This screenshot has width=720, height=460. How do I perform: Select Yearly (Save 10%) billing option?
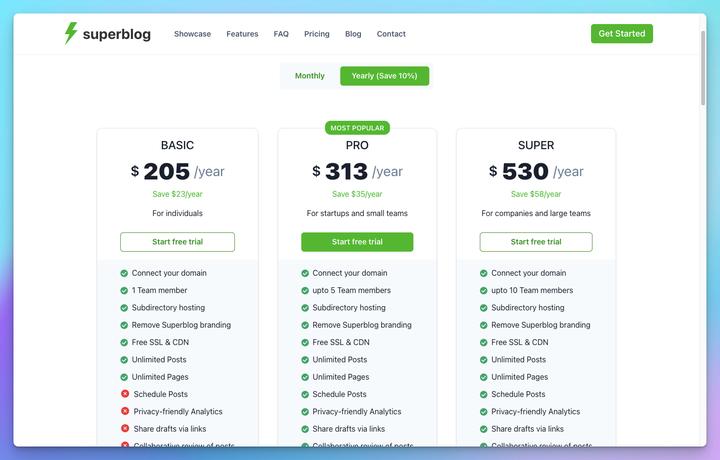(384, 76)
